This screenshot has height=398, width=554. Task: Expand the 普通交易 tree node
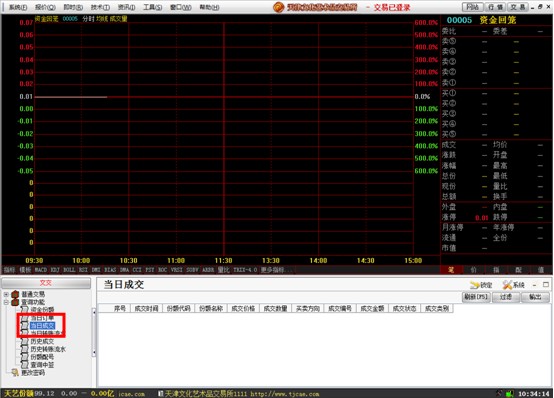[x=6, y=294]
